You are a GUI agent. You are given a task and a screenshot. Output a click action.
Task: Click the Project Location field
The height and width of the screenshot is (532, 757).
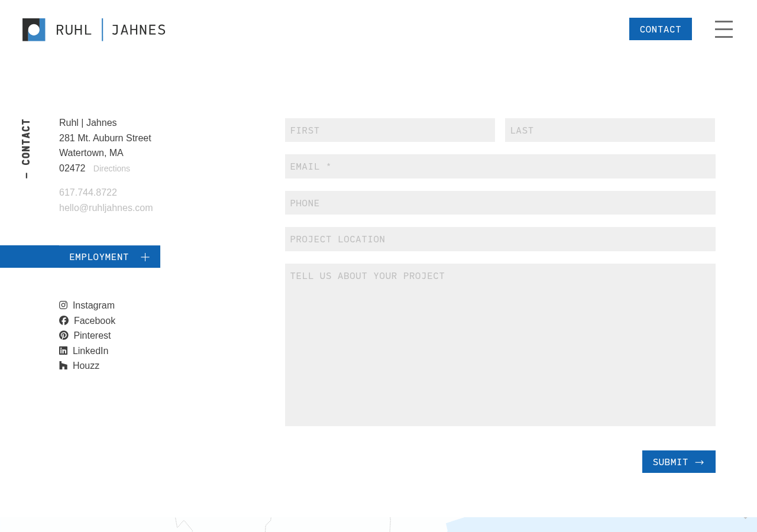coord(500,239)
